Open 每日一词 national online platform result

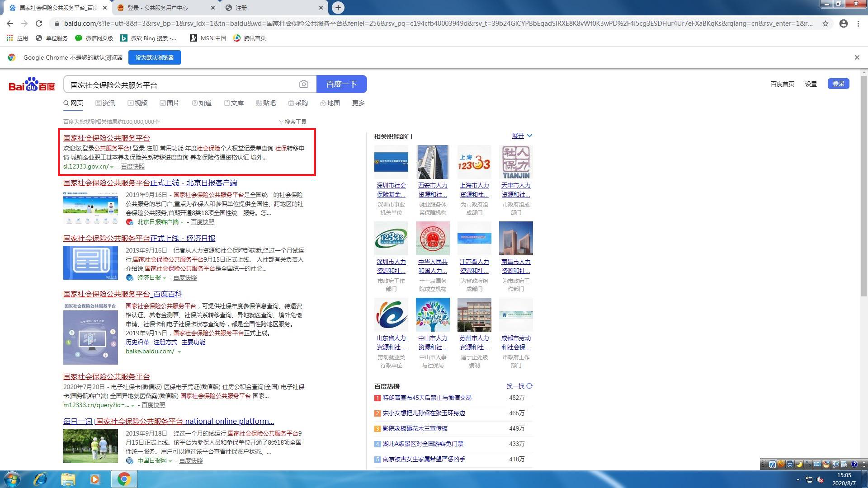(169, 421)
